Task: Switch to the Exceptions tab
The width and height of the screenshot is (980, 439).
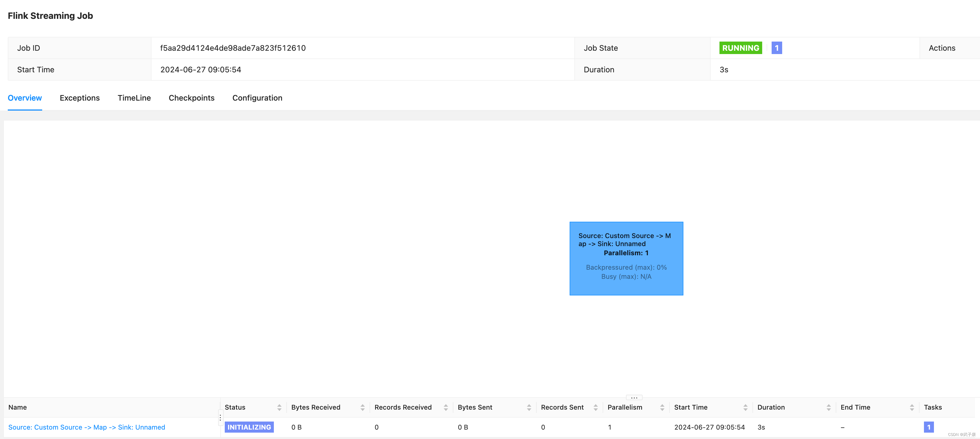Action: pos(80,98)
